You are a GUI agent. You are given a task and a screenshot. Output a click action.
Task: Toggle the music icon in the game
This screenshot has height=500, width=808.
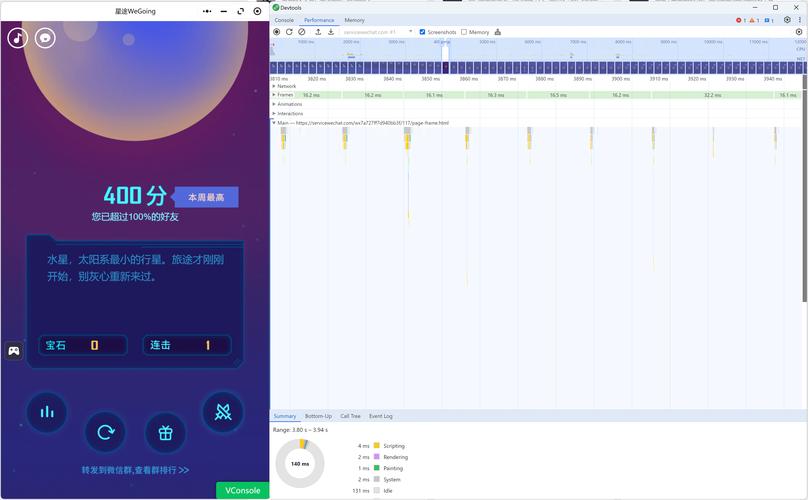tap(18, 38)
